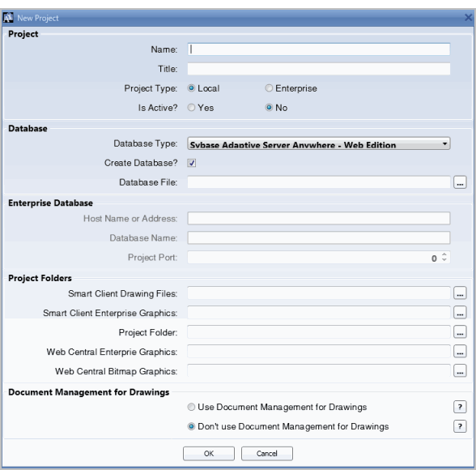Browse for Smart Client Enterprise Graphics folder
Screen dimensions: 476x470
click(460, 313)
